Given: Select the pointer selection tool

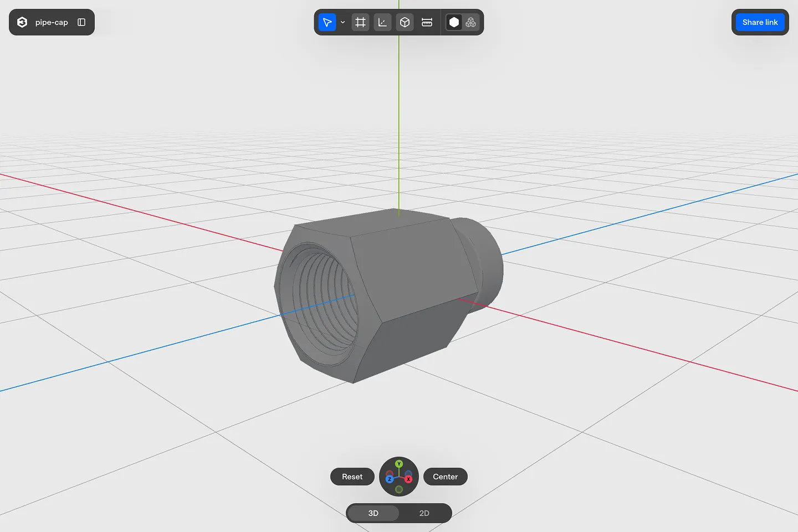Looking at the screenshot, I should coord(328,22).
